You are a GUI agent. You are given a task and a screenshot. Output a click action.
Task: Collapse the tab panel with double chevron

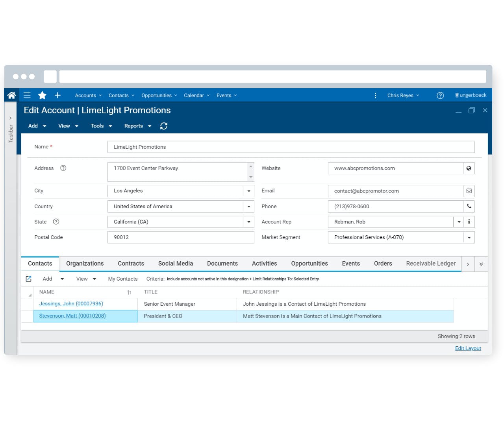pyautogui.click(x=481, y=264)
